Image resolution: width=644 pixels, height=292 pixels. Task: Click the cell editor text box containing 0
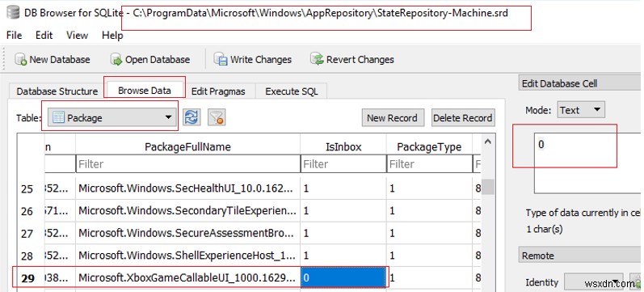point(588,163)
